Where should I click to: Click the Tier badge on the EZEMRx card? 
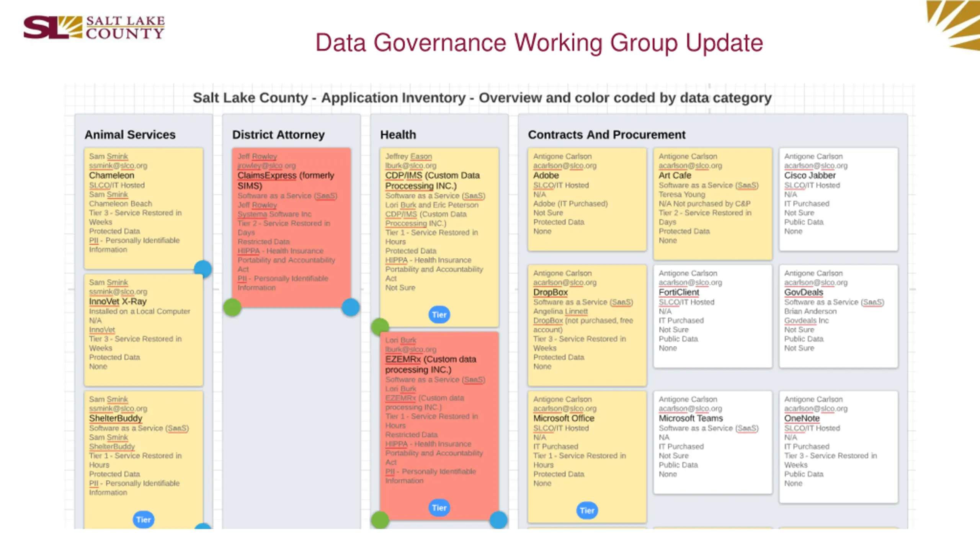coord(439,508)
